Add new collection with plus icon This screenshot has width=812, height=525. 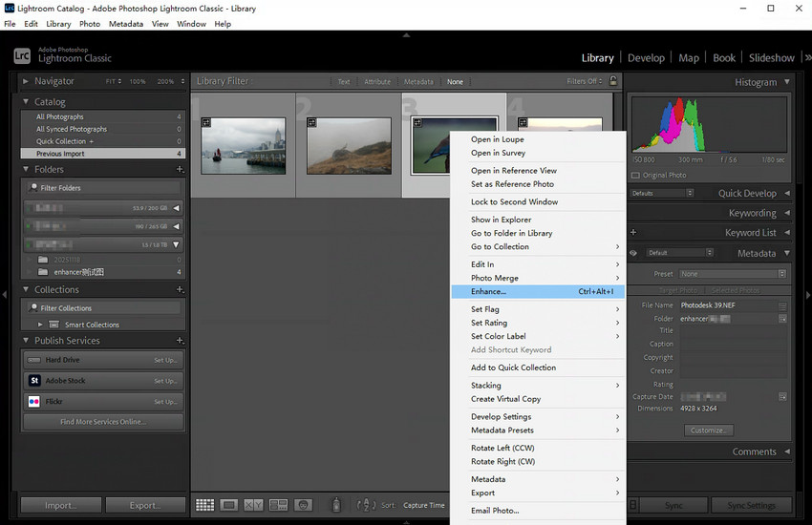(x=180, y=289)
